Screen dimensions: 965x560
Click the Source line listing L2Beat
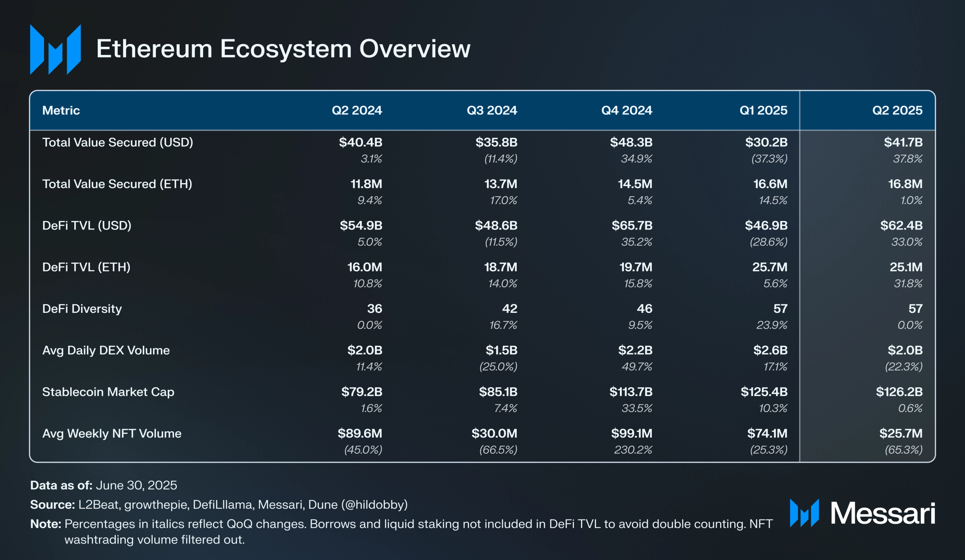click(x=219, y=505)
